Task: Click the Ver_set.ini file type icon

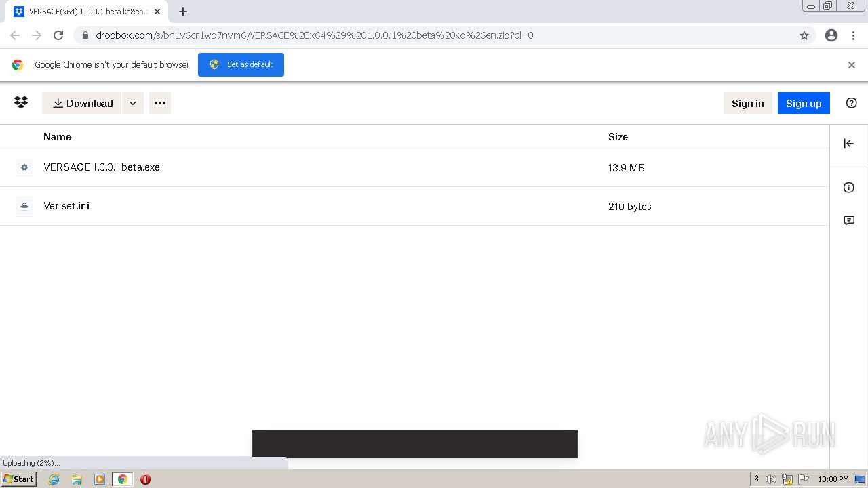Action: (24, 206)
